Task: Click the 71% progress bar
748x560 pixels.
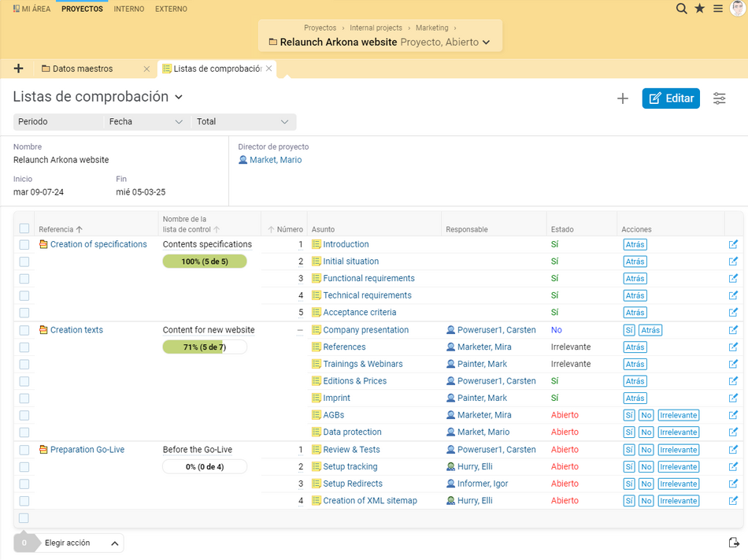Action: (205, 347)
